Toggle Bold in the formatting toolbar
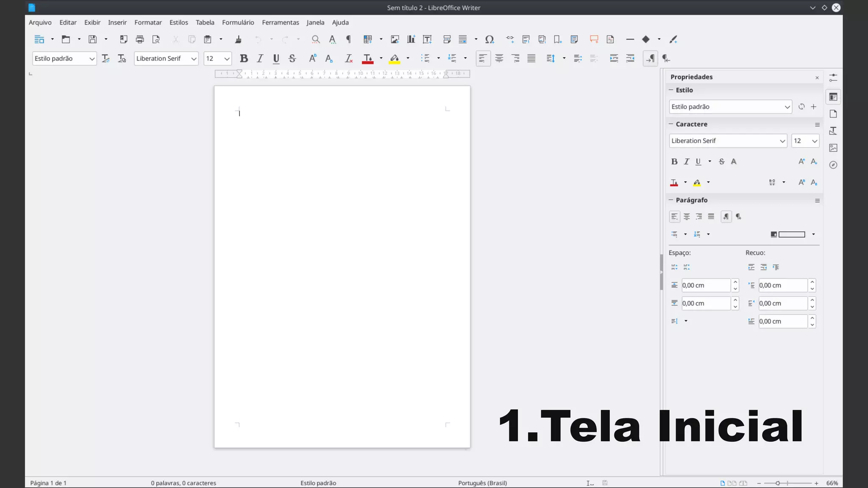Viewport: 868px width, 488px height. (244, 58)
